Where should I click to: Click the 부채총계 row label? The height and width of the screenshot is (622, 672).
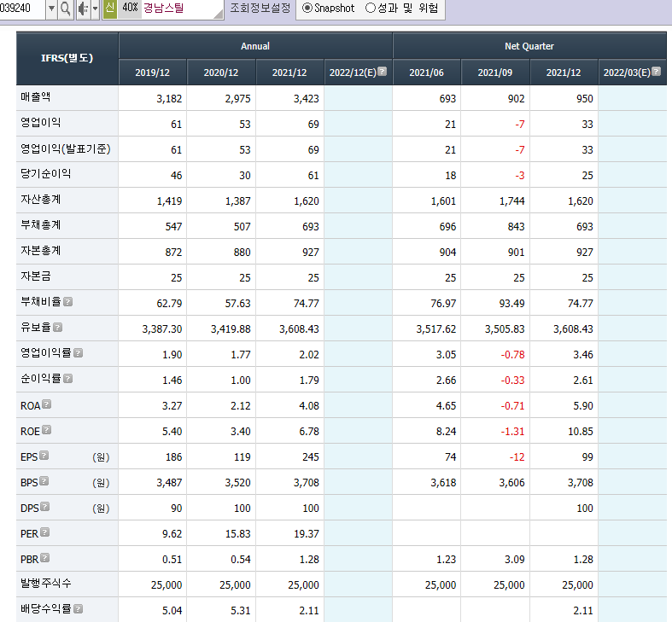click(x=41, y=225)
